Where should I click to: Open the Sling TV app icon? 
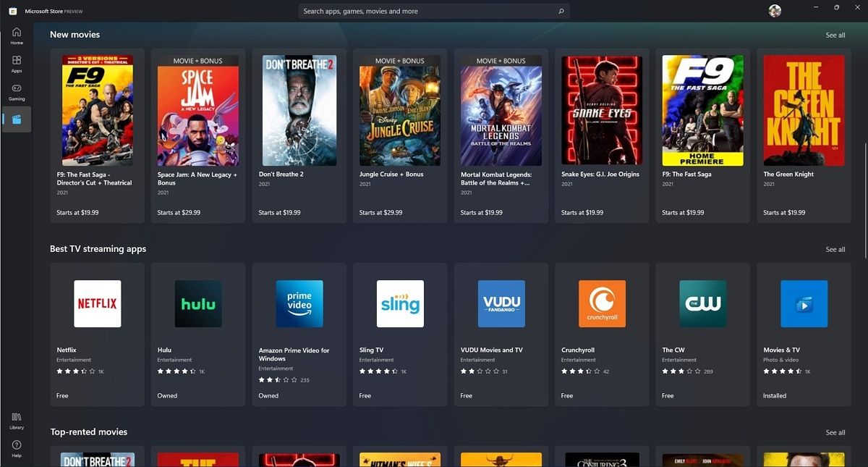(x=400, y=303)
